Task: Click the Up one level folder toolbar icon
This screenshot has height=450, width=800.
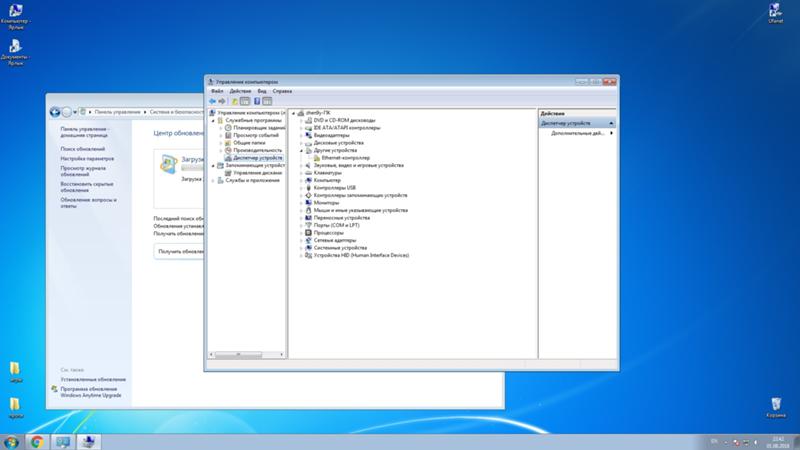Action: pos(235,101)
